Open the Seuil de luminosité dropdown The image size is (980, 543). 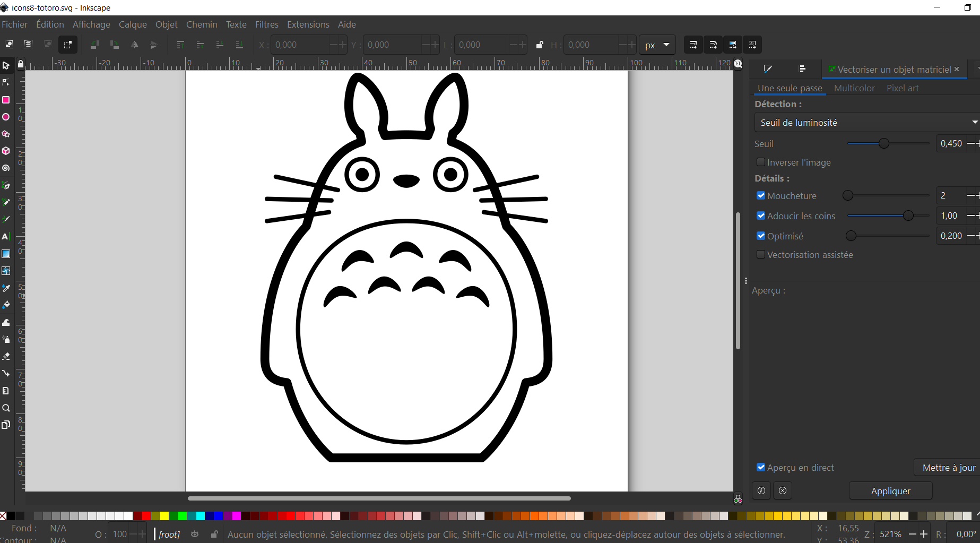click(x=866, y=123)
